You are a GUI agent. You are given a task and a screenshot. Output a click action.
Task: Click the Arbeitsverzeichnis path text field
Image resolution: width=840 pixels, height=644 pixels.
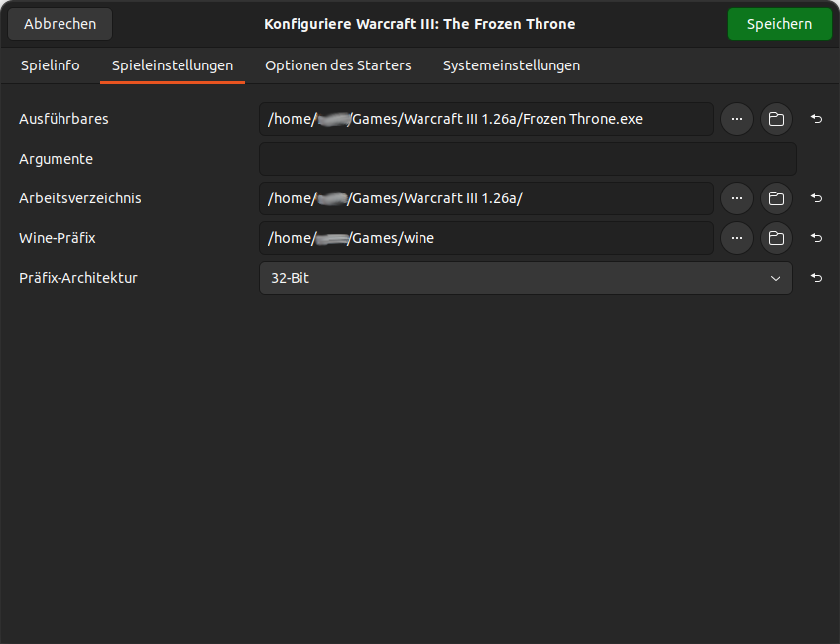(486, 198)
